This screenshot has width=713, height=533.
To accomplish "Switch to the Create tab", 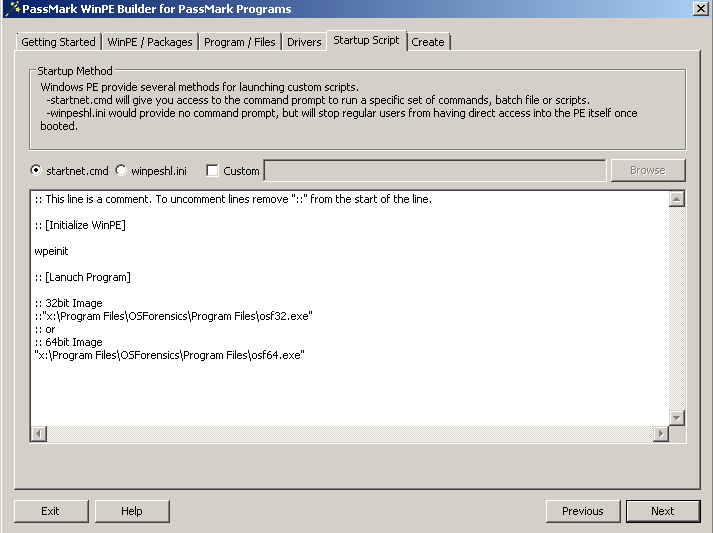I will point(428,42).
